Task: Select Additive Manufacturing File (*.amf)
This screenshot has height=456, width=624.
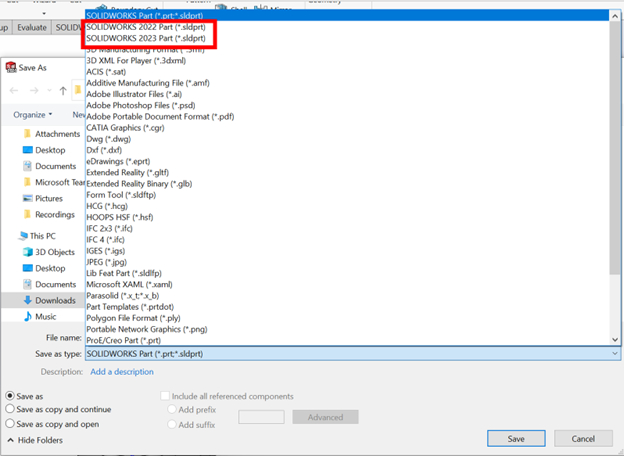Action: 347,83
